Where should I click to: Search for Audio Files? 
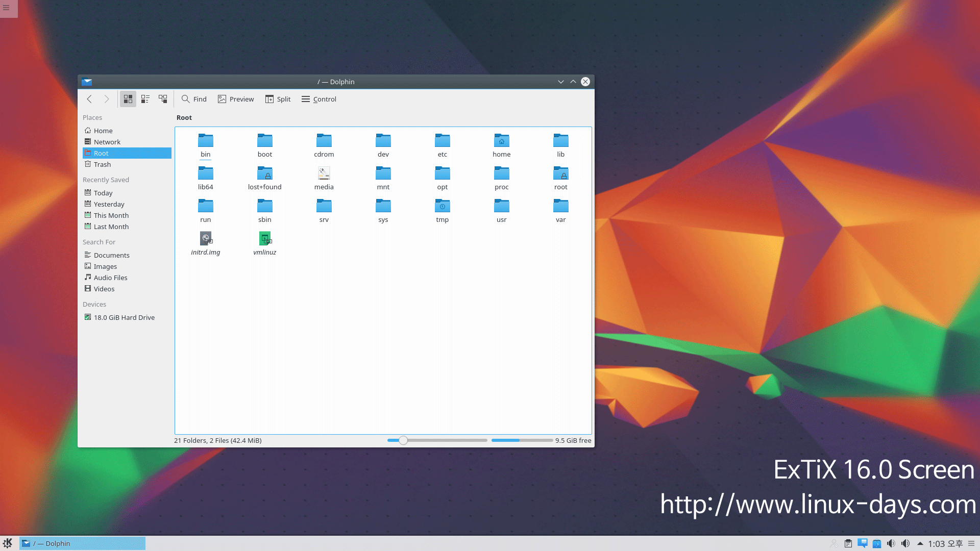127,278
